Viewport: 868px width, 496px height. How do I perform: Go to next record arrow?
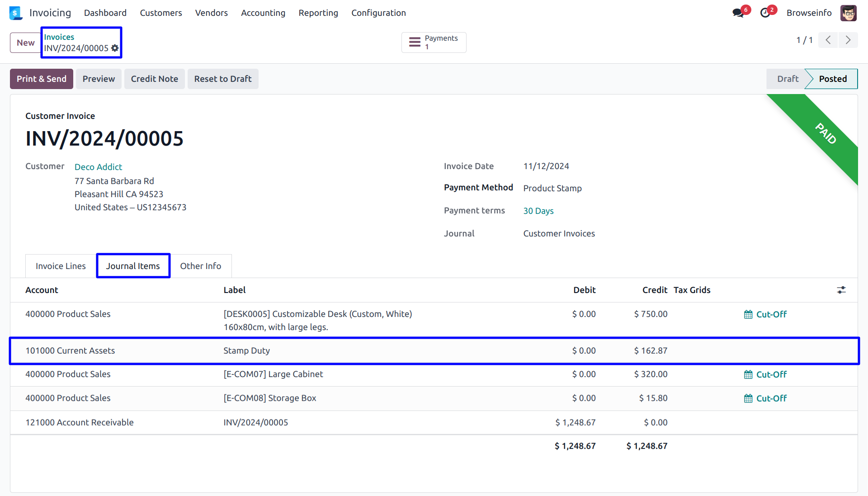(848, 40)
